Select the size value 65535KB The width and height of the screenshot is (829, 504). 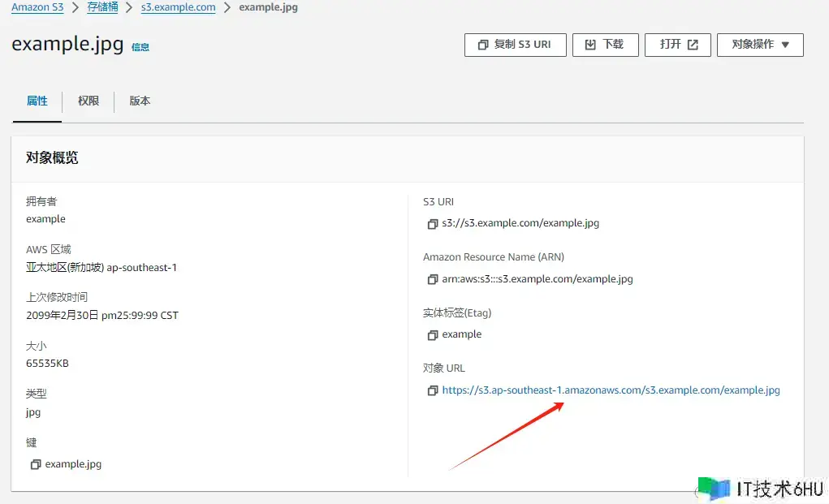(x=47, y=364)
